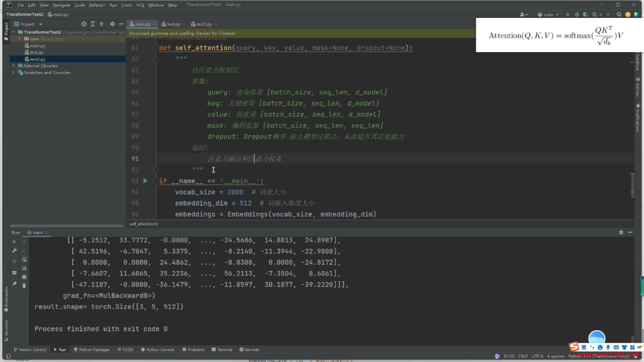Expand the External Libraries tree node

[13, 66]
